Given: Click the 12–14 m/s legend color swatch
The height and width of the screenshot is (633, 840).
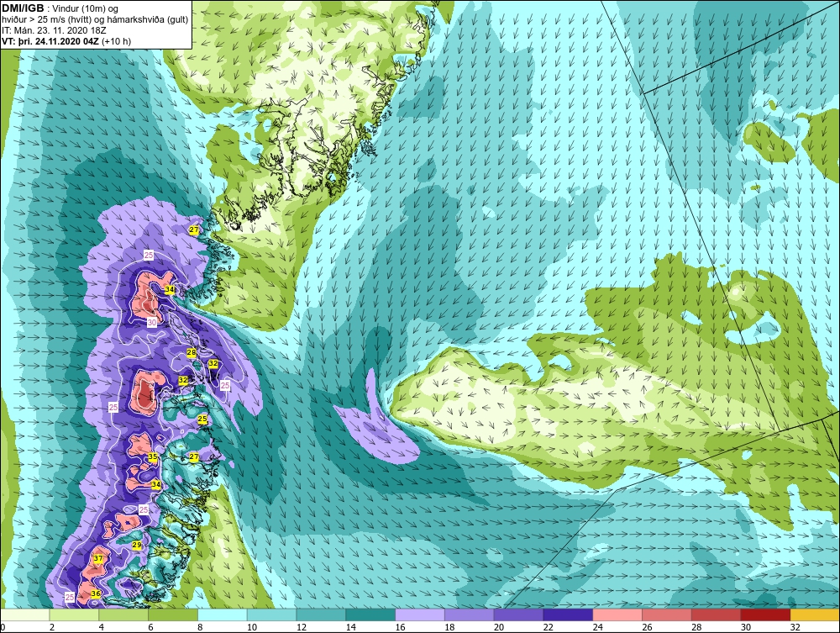Looking at the screenshot, I should 321,615.
